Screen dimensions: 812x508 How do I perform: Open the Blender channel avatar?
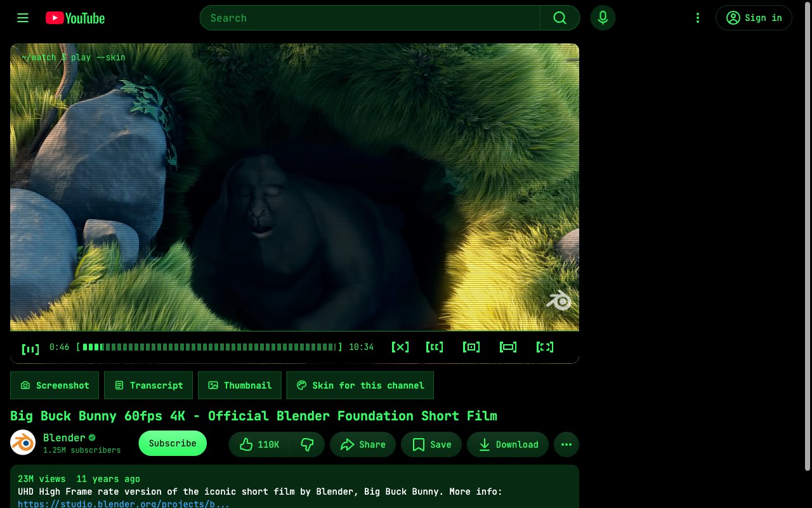point(23,443)
